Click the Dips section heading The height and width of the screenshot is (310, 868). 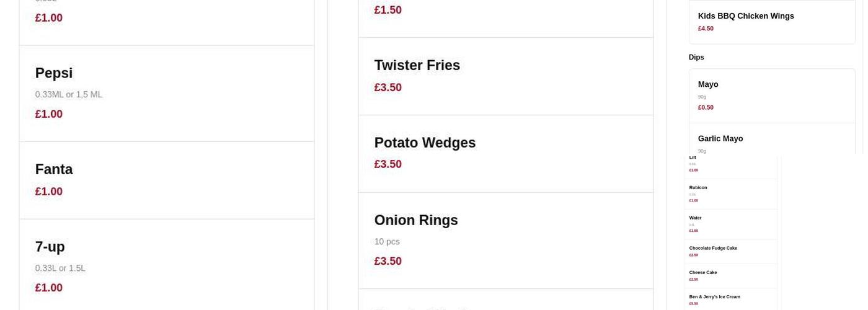696,58
